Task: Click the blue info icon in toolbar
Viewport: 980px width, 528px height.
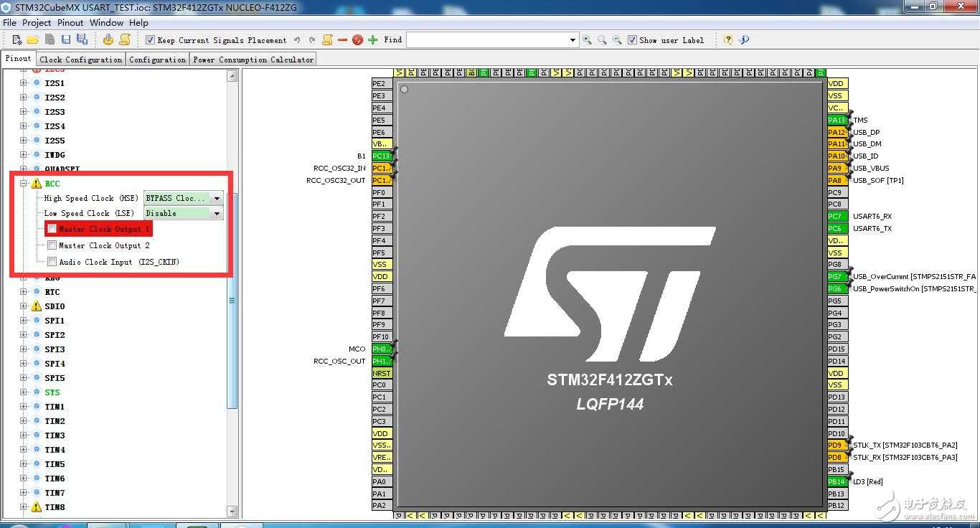Action: click(744, 40)
